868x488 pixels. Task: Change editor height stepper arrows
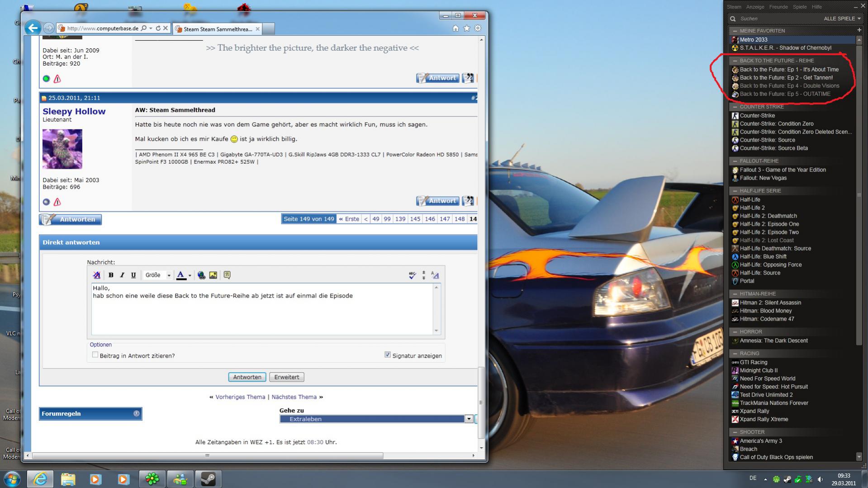tap(424, 275)
